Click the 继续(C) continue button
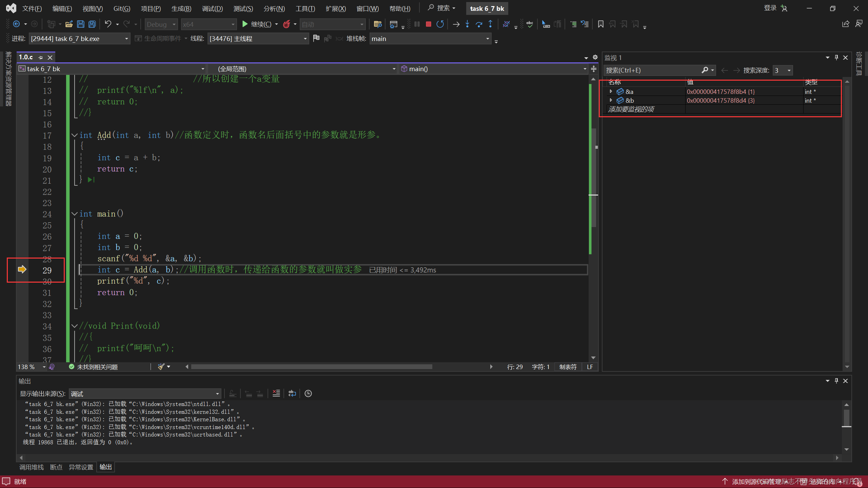868x488 pixels. pyautogui.click(x=256, y=24)
